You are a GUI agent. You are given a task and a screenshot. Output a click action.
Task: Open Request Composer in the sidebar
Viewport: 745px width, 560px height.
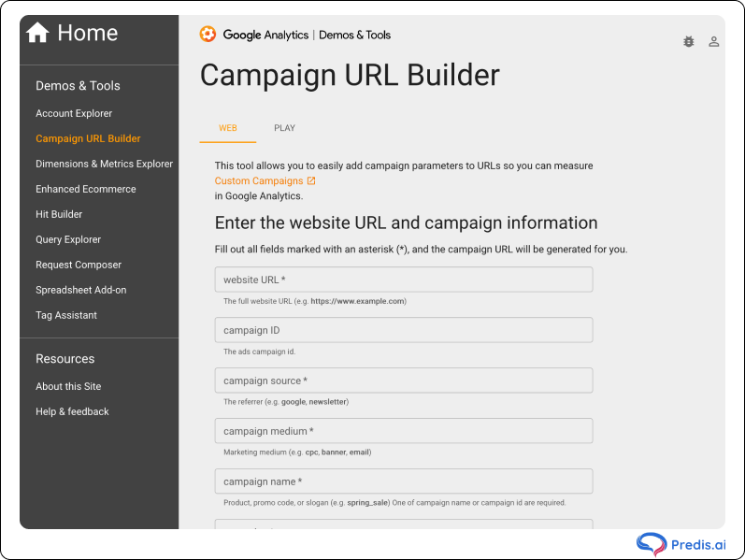click(x=79, y=265)
